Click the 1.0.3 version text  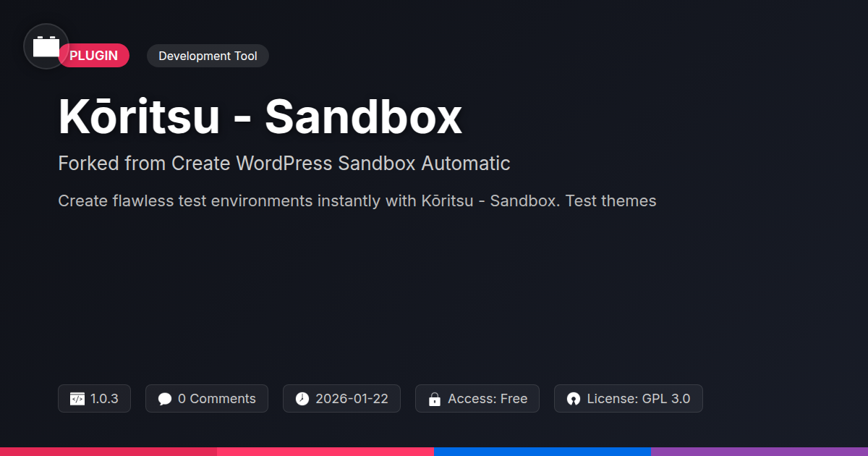104,399
